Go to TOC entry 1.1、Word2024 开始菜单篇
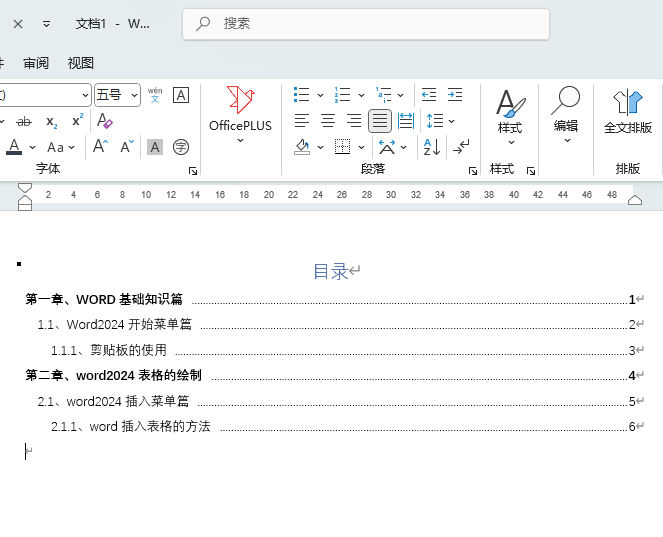 [340, 325]
